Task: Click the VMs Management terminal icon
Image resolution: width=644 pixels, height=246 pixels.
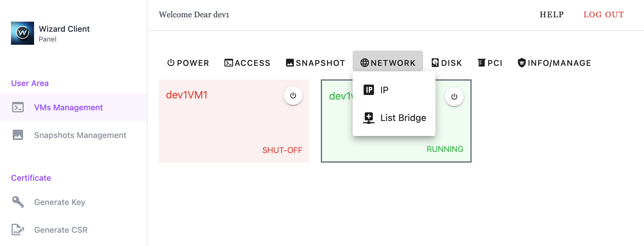Action: point(18,107)
